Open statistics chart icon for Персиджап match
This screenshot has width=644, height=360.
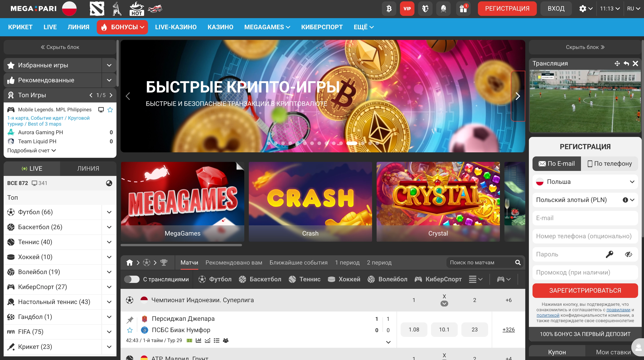click(x=198, y=341)
